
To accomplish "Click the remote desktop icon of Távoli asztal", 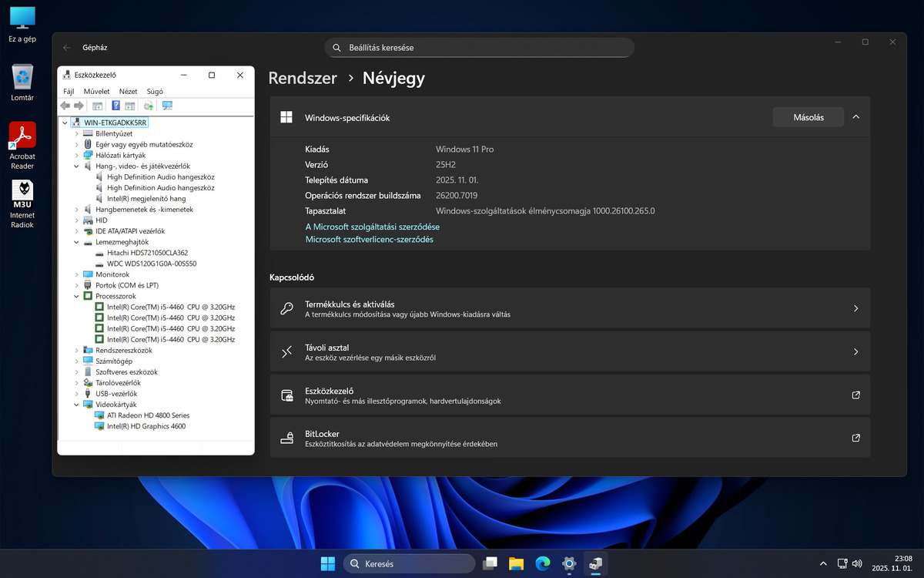I will point(286,352).
